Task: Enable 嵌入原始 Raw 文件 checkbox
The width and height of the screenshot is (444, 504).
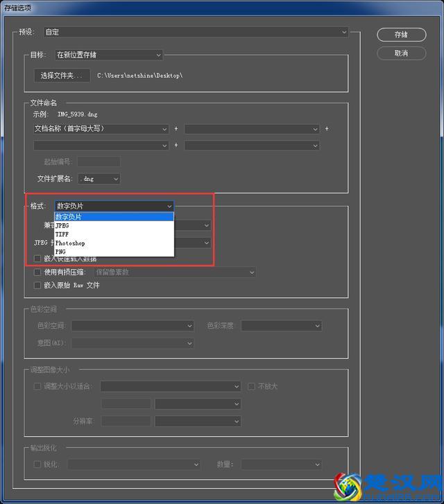Action: (37, 285)
